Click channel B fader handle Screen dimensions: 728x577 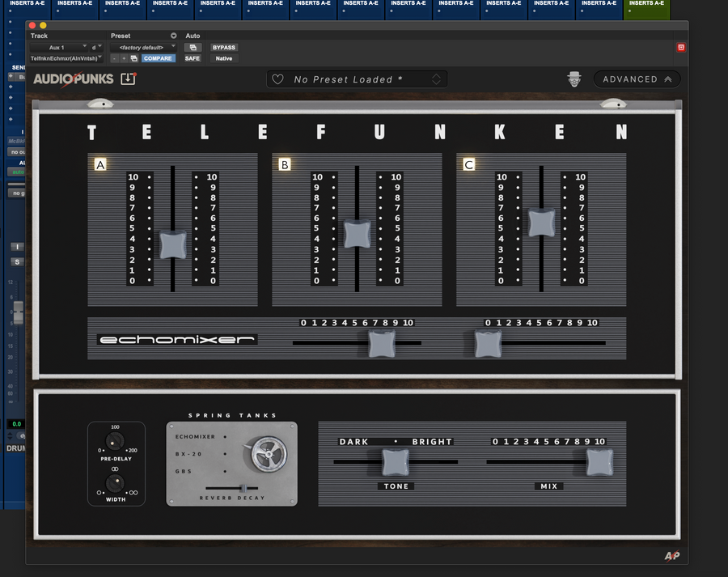pos(357,234)
